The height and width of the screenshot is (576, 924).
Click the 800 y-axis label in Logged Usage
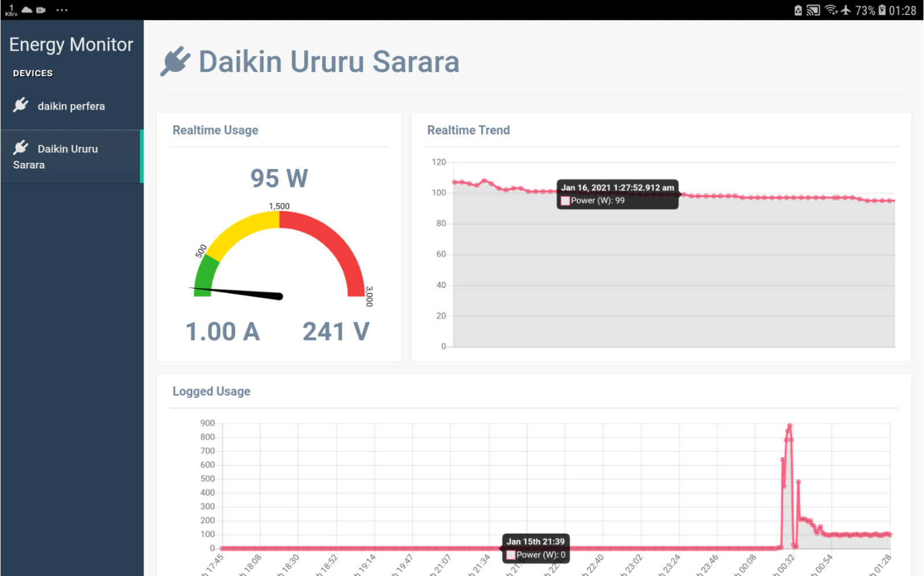click(x=207, y=437)
